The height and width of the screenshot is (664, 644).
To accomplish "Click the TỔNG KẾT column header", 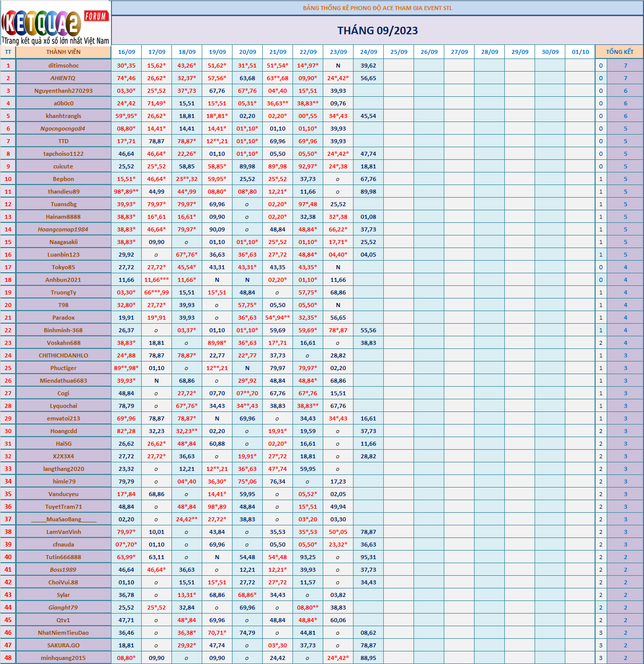I will pyautogui.click(x=619, y=52).
